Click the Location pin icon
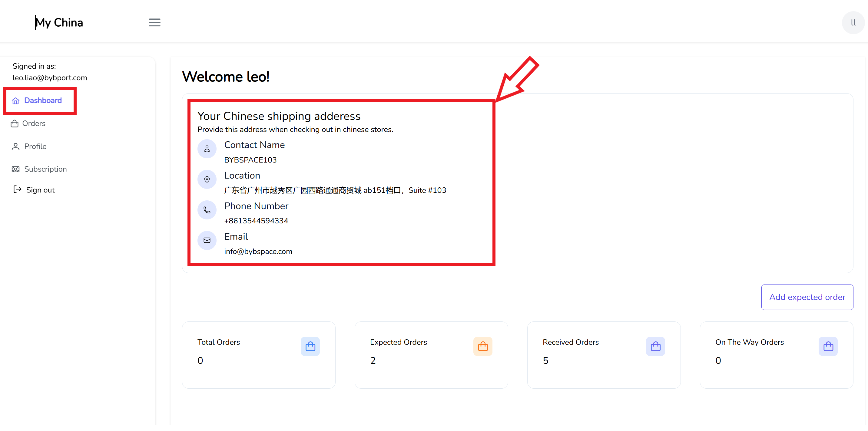 tap(207, 179)
